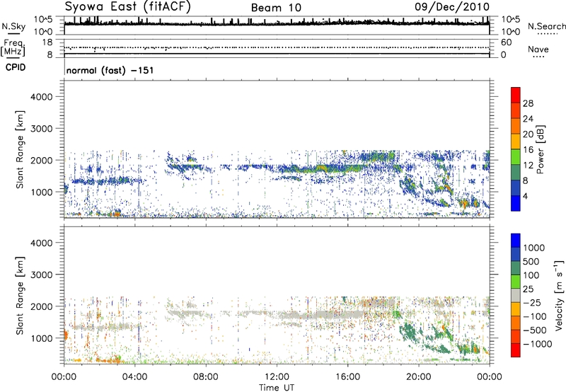The width and height of the screenshot is (566, 392).
Task: Click the gray band of the velocity colorbar
Action: pos(516,295)
